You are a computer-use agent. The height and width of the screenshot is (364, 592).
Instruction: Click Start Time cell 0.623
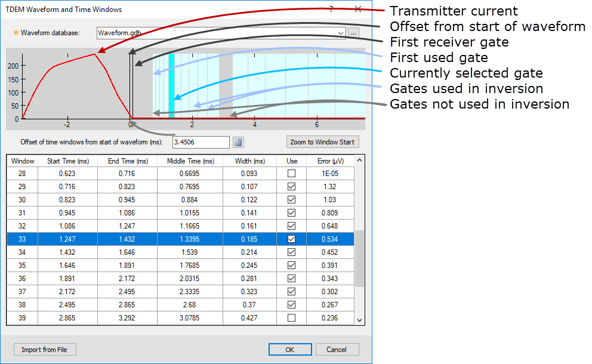[x=67, y=173]
